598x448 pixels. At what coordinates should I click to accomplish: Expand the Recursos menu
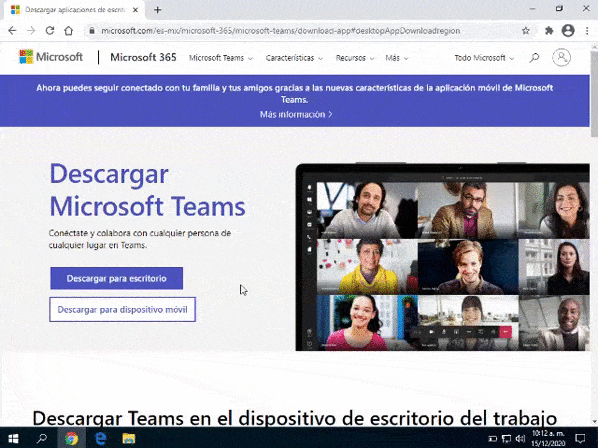[x=355, y=58]
